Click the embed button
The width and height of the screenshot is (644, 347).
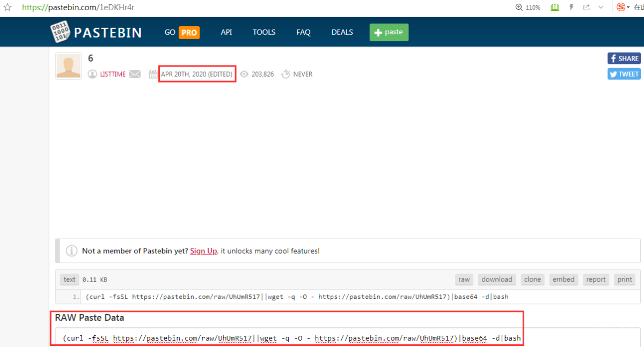(x=563, y=279)
